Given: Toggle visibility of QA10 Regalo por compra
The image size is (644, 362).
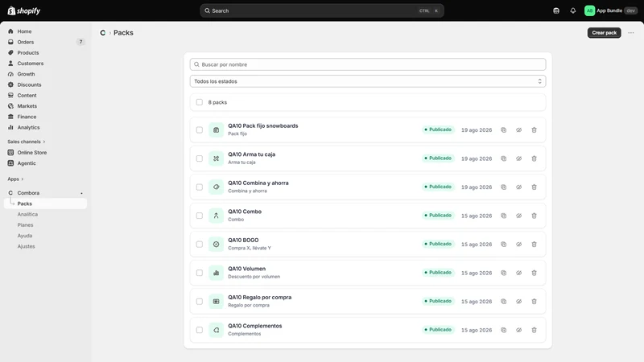Looking at the screenshot, I should (x=518, y=301).
